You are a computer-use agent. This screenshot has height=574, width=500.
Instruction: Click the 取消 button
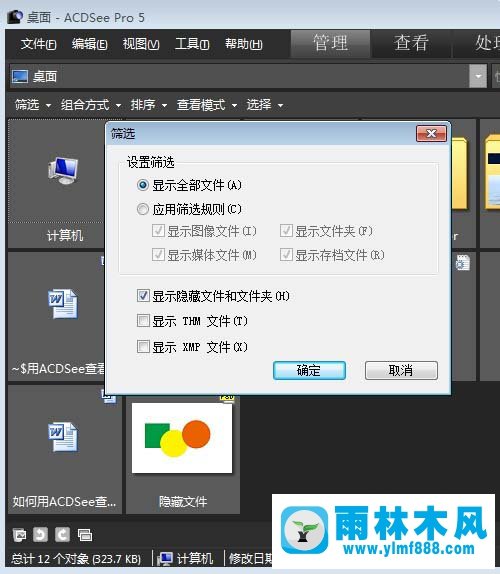401,370
